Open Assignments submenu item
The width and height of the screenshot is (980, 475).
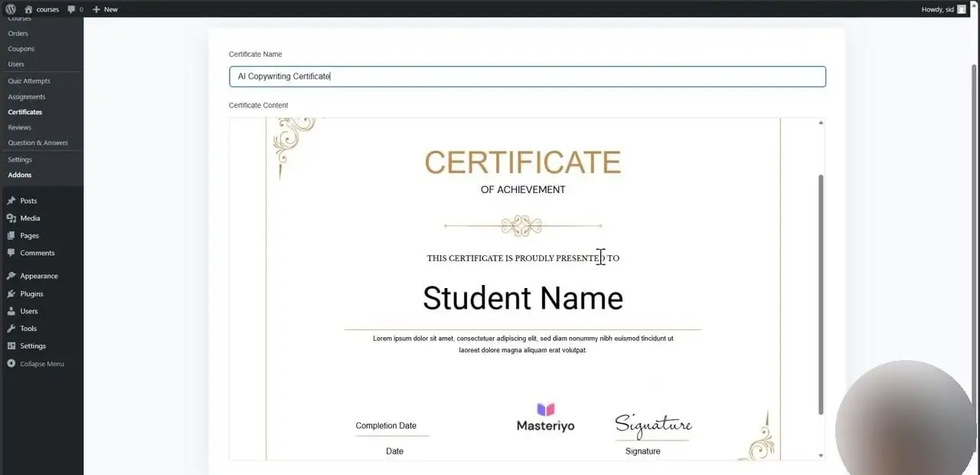click(x=26, y=97)
